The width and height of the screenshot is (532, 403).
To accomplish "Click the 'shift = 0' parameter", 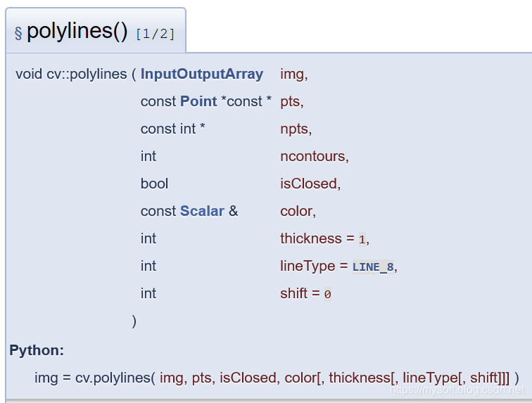I will pyautogui.click(x=305, y=294).
